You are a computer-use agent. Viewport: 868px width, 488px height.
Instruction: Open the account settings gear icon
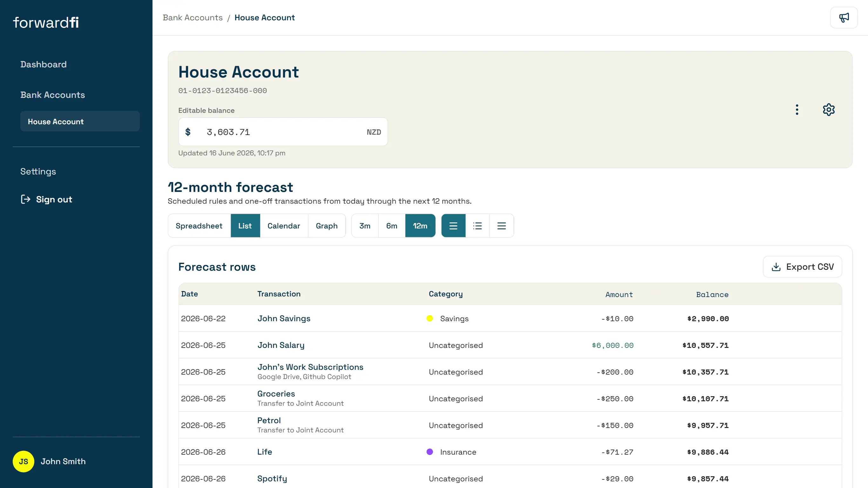[x=829, y=110]
